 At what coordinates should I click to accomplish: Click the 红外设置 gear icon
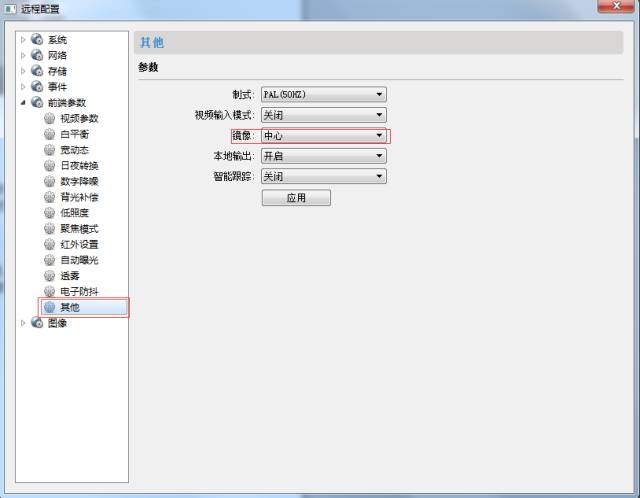(50, 244)
